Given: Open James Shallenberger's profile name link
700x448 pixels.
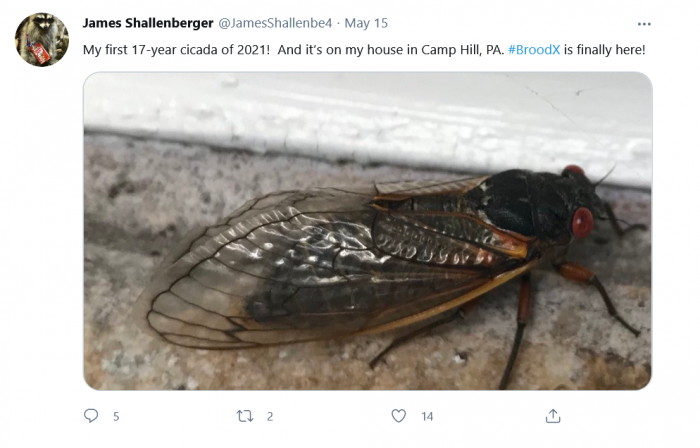Looking at the screenshot, I should 147,23.
